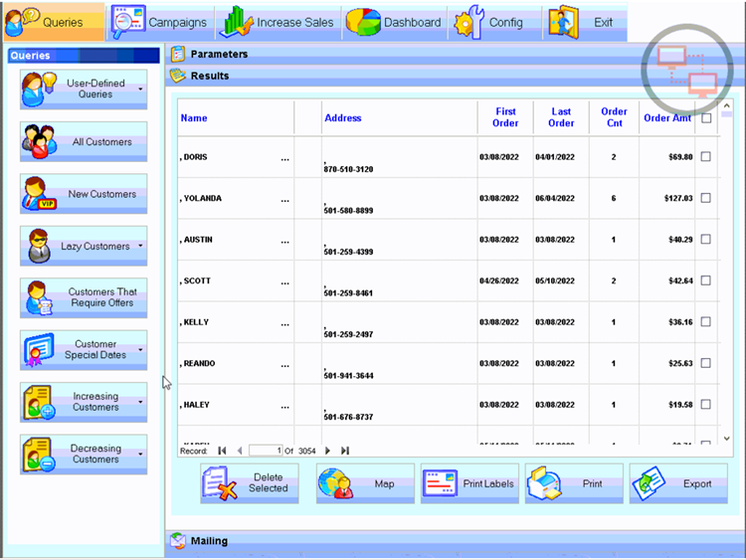This screenshot has width=746, height=560.
Task: Open the Queries tab icon
Action: coord(22,22)
